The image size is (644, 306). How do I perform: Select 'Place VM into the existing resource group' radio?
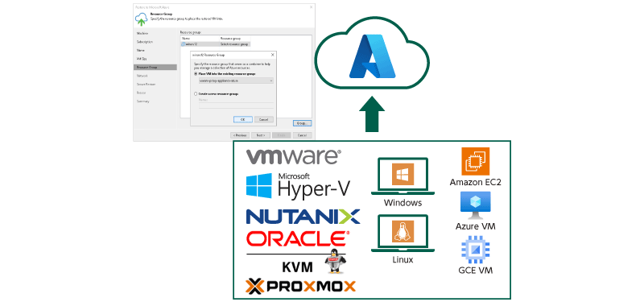click(196, 73)
